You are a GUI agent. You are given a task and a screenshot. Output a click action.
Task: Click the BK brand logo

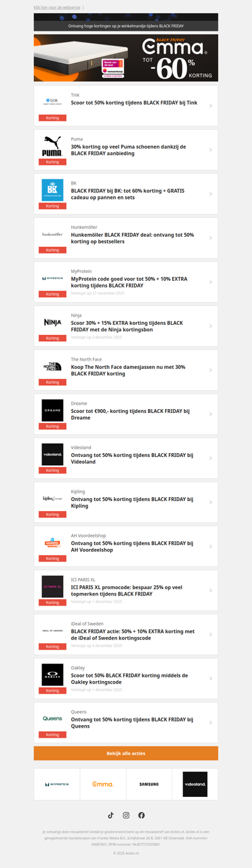pyautogui.click(x=52, y=190)
